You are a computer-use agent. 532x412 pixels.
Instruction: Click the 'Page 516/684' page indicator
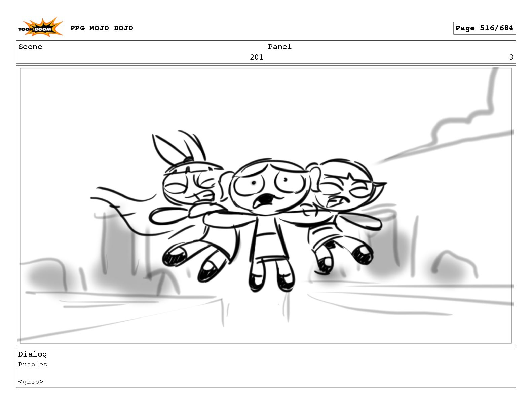pyautogui.click(x=484, y=28)
